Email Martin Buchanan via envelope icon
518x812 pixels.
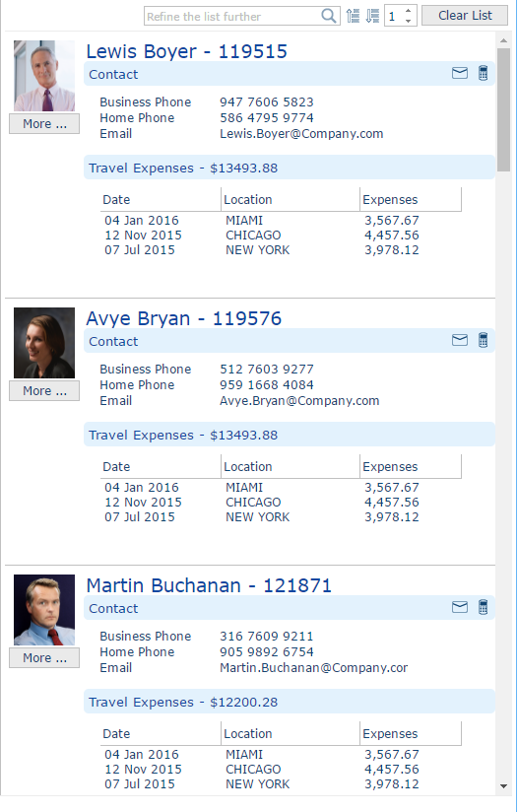tap(460, 607)
